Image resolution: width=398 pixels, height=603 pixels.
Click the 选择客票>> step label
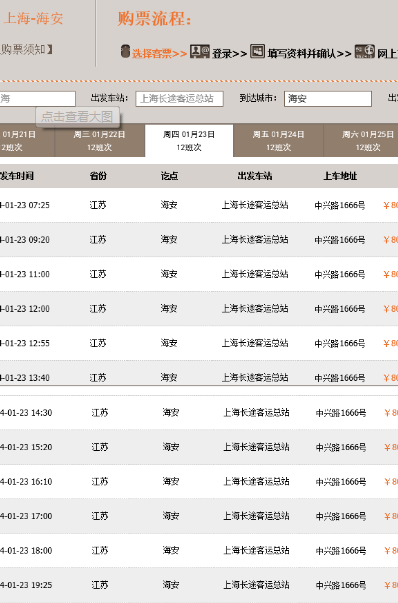coord(160,53)
